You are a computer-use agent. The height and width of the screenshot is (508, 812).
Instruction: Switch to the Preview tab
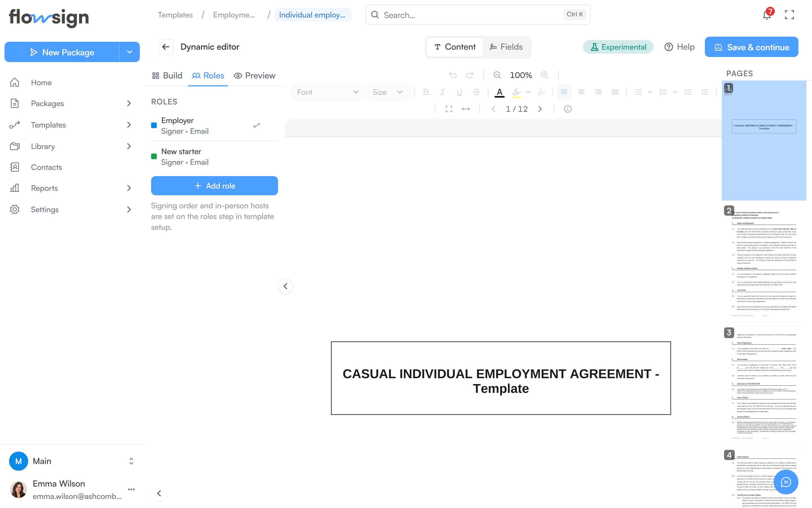pos(254,76)
